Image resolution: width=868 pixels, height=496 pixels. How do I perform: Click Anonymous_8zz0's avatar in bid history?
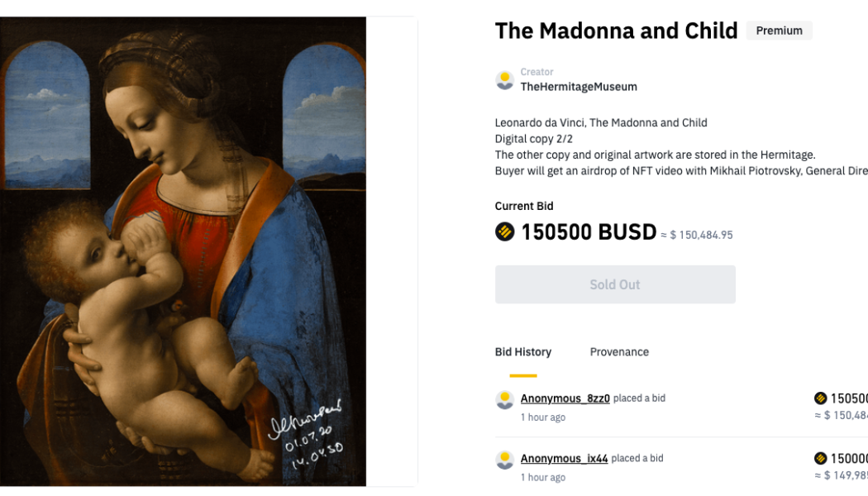504,399
